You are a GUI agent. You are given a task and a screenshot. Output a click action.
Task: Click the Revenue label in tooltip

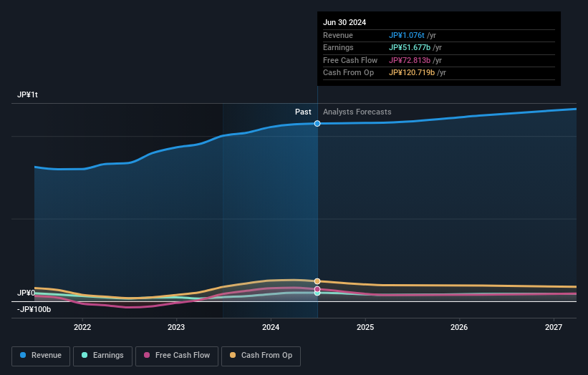coord(338,35)
